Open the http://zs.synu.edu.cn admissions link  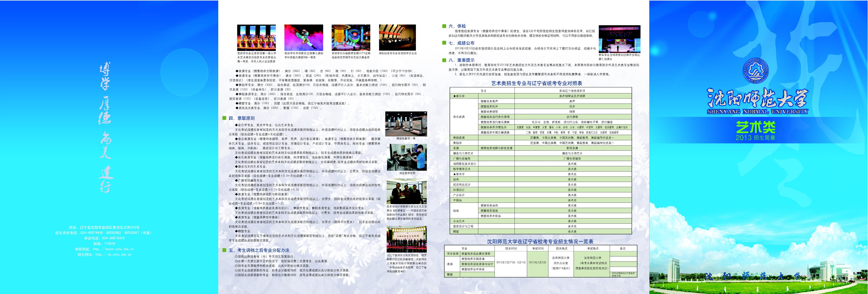pos(113,255)
